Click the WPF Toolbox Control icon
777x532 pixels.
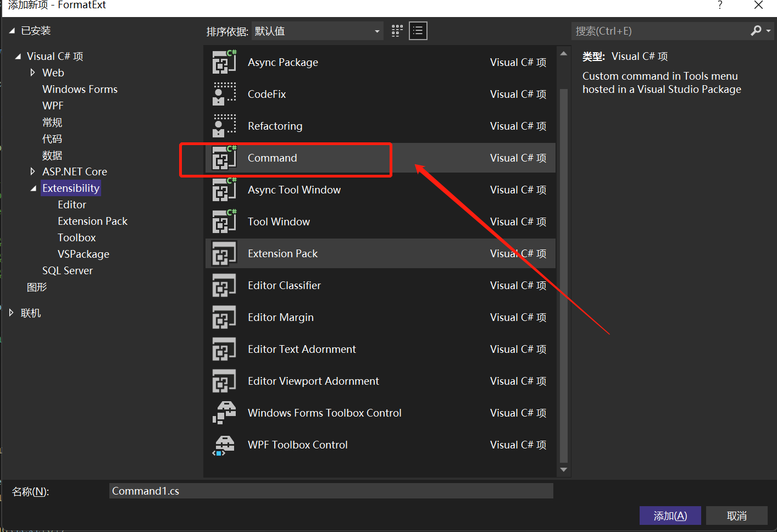[224, 445]
